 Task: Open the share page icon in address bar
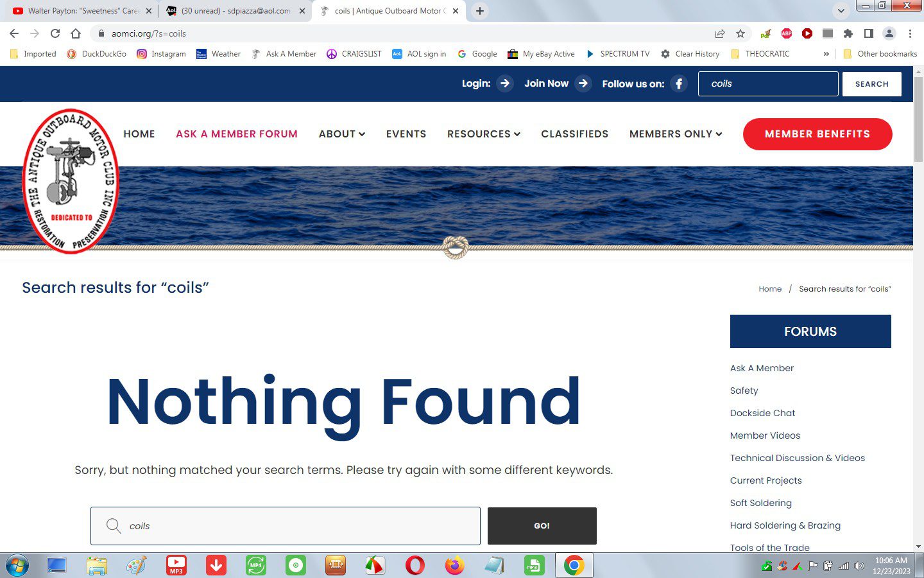tap(720, 33)
